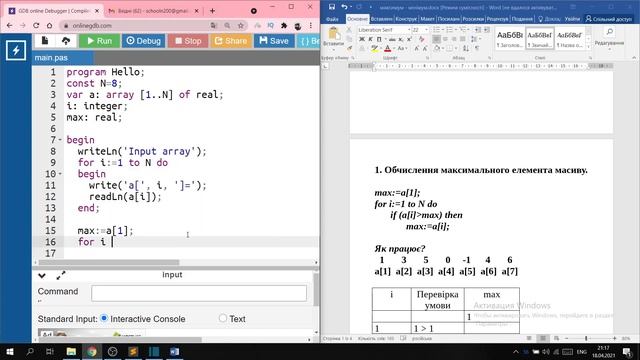640x360 pixels.
Task: Open Windows Start menu
Action: tap(9, 351)
